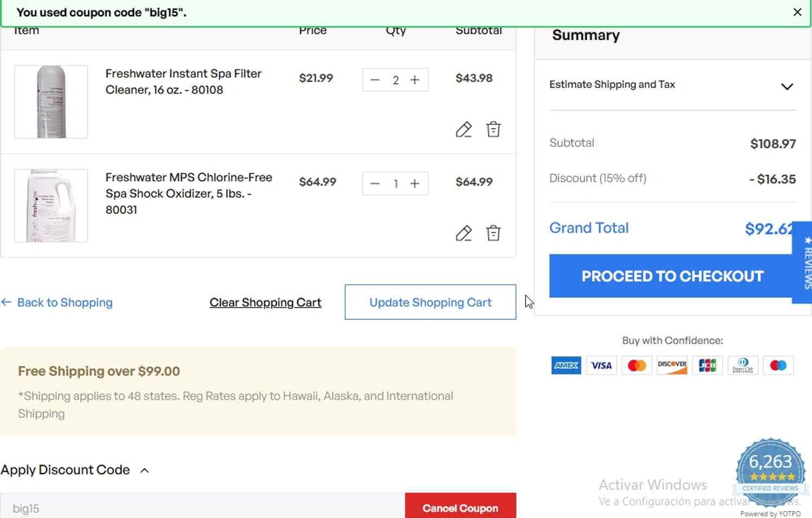Open Freshwater MPS Chlorine-Free Spa Shock link
The height and width of the screenshot is (518, 812).
click(189, 193)
